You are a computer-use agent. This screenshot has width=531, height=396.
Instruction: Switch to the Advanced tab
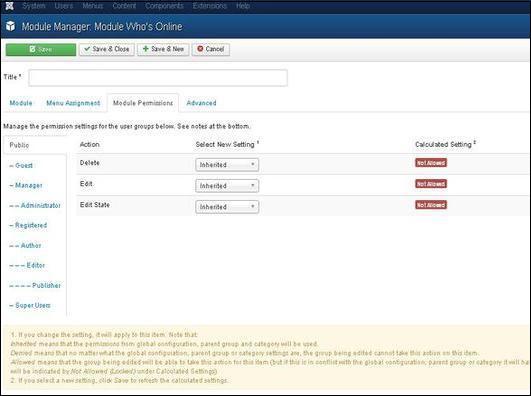click(201, 103)
